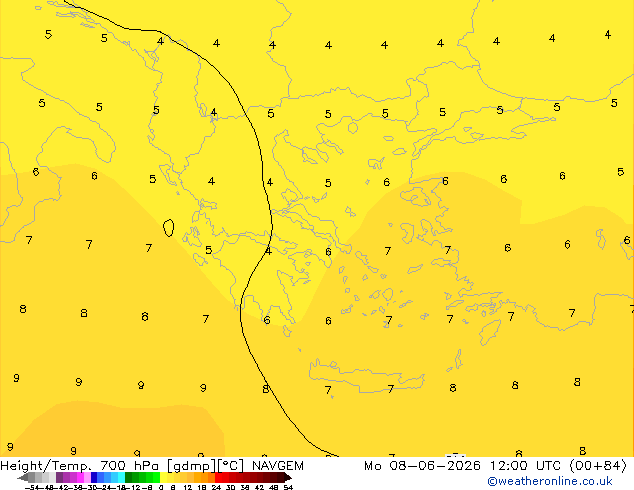Click the '[gdmp][°C]' units label
The height and width of the screenshot is (490, 634).
tap(205, 466)
